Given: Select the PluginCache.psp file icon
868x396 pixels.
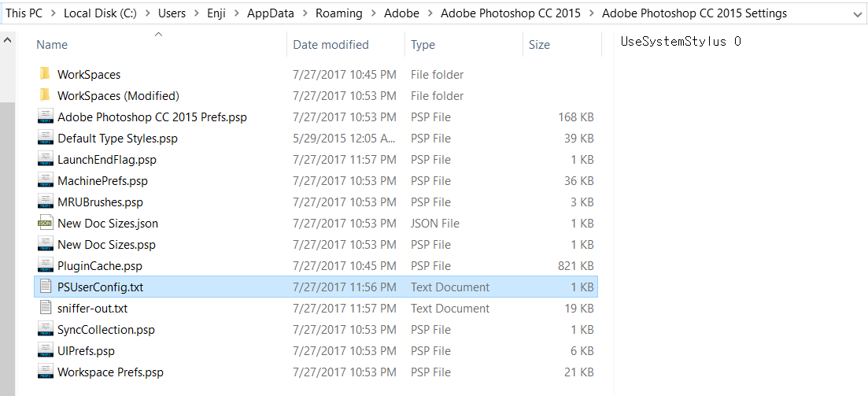Looking at the screenshot, I should click(46, 266).
